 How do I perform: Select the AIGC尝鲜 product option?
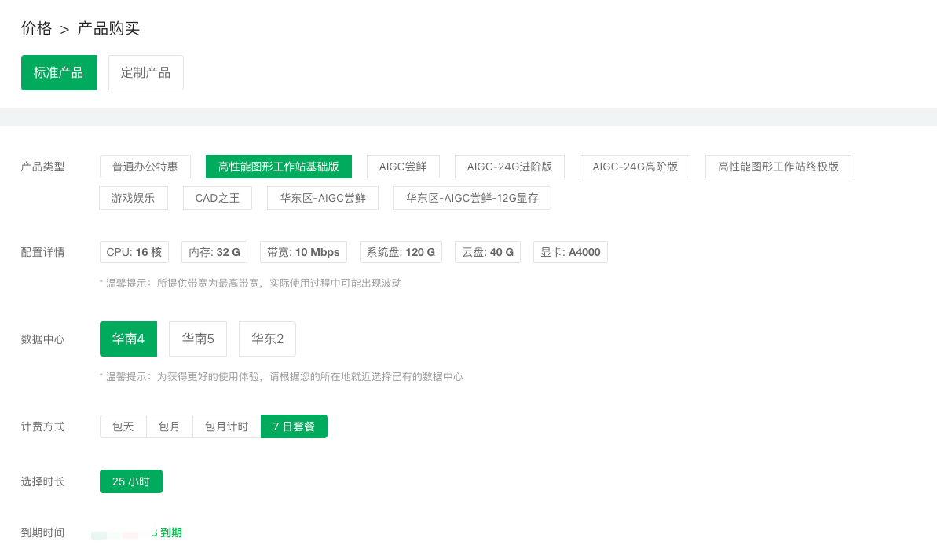click(x=403, y=167)
